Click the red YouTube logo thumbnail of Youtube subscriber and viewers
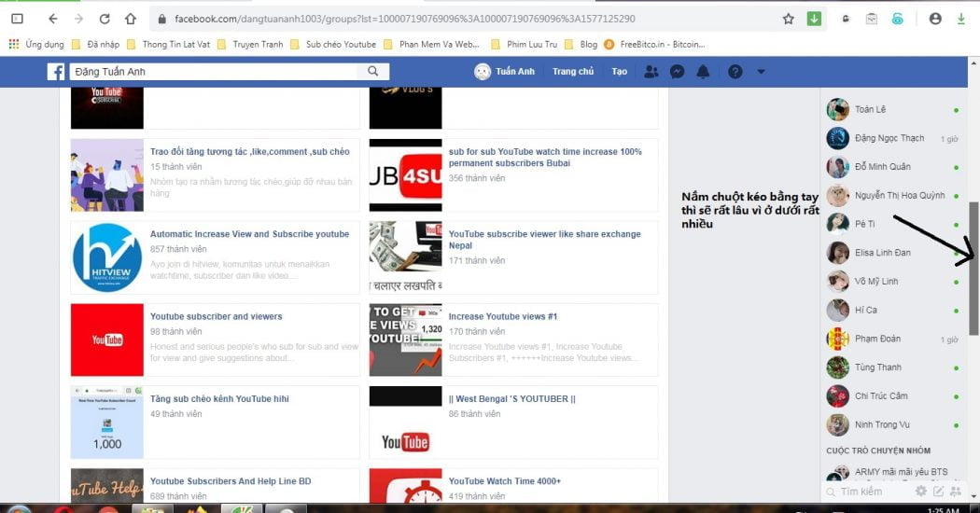Screen dimensions: 980x513 (107, 340)
